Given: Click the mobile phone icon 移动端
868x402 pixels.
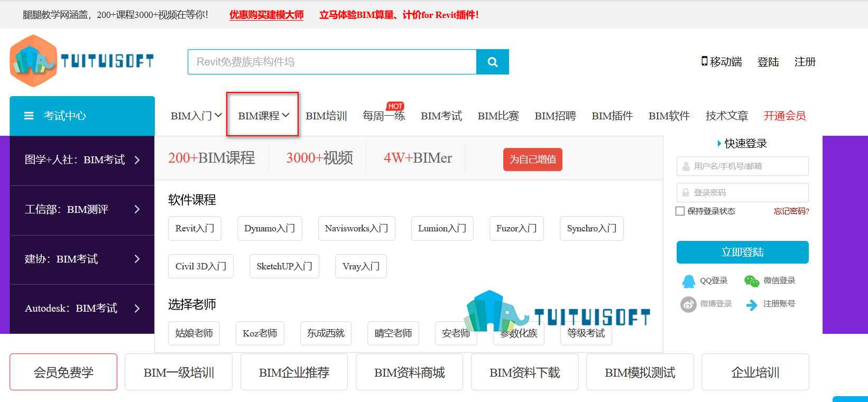Looking at the screenshot, I should coord(704,61).
